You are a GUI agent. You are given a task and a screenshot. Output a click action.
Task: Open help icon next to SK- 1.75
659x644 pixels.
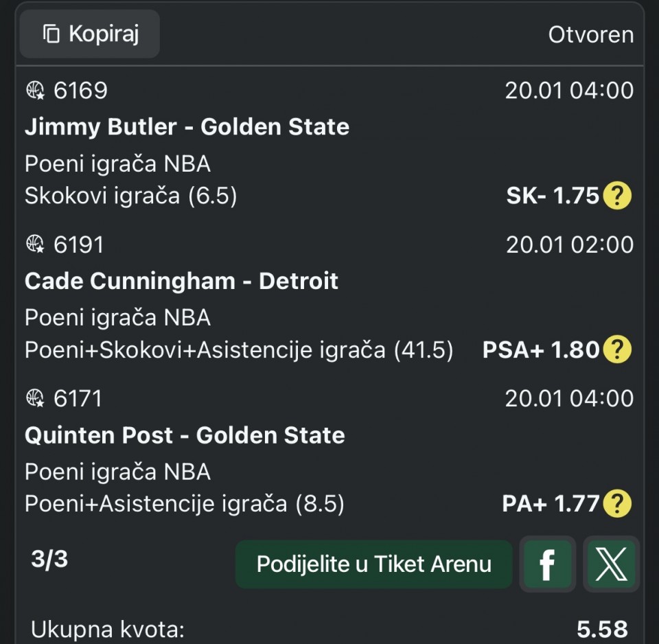[x=616, y=197]
